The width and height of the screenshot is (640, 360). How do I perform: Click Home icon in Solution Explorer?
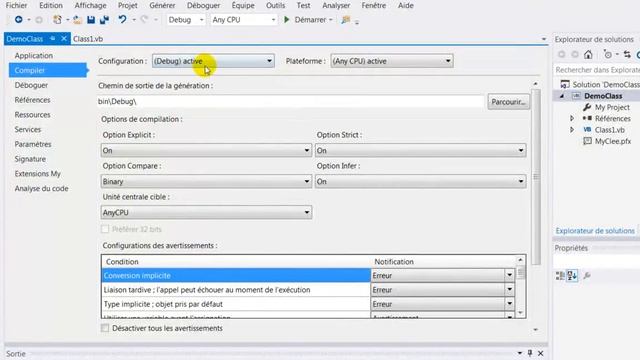click(x=588, y=54)
